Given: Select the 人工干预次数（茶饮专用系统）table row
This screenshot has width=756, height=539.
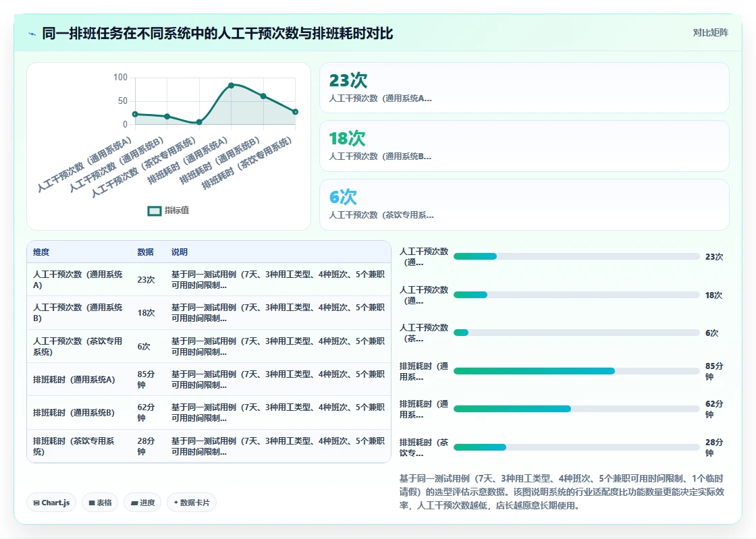Looking at the screenshot, I should click(209, 346).
